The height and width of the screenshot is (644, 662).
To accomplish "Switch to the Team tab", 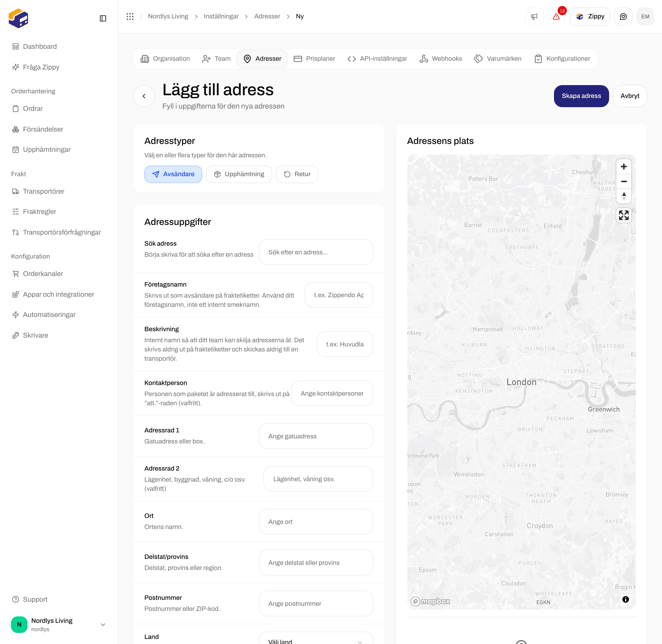I will 216,59.
